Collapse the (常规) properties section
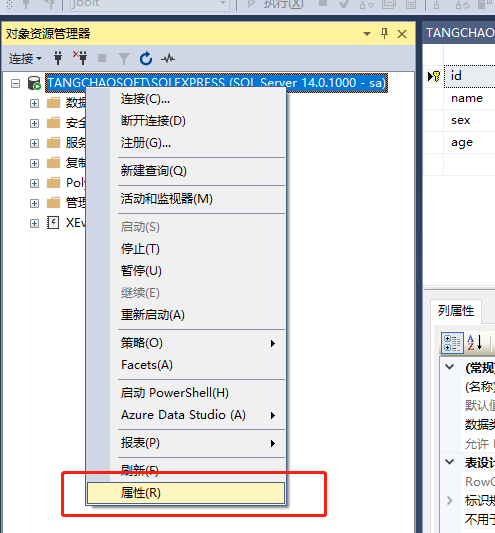The image size is (495, 533). pyautogui.click(x=449, y=367)
